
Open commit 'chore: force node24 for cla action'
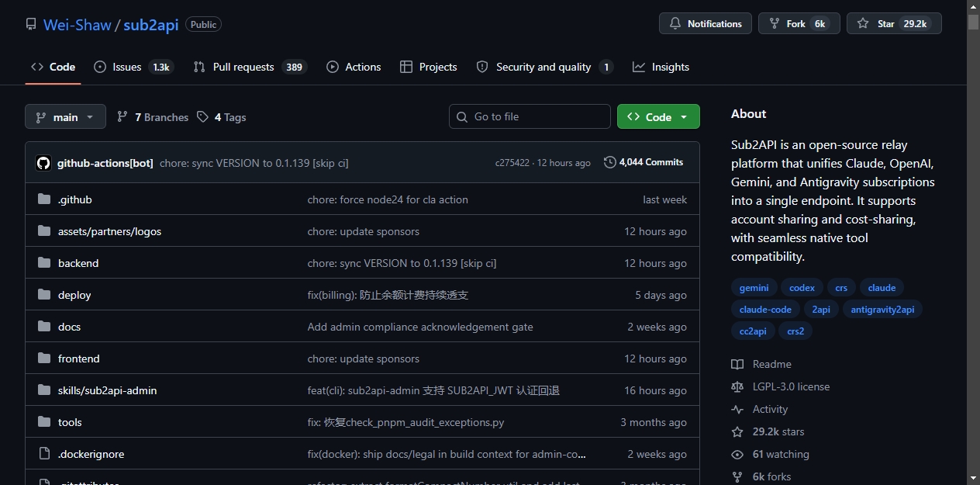(388, 199)
